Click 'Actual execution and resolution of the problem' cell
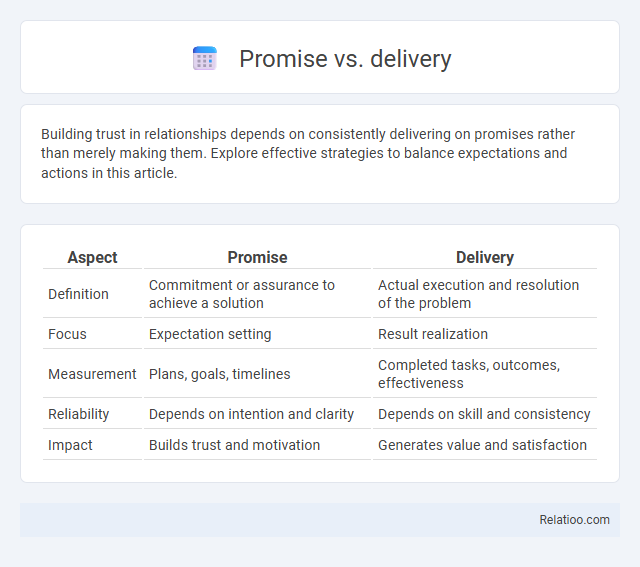Viewport: 640px width, 567px height. tap(484, 294)
